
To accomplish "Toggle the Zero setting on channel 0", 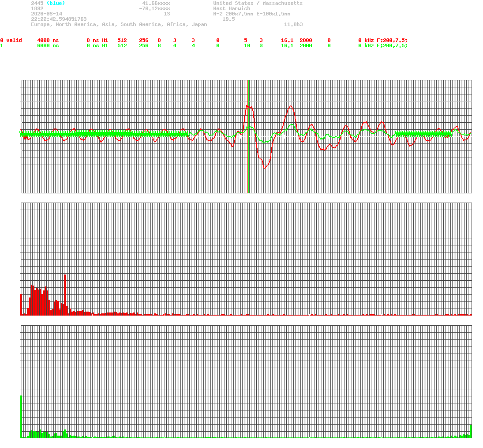I will [x=246, y=40].
